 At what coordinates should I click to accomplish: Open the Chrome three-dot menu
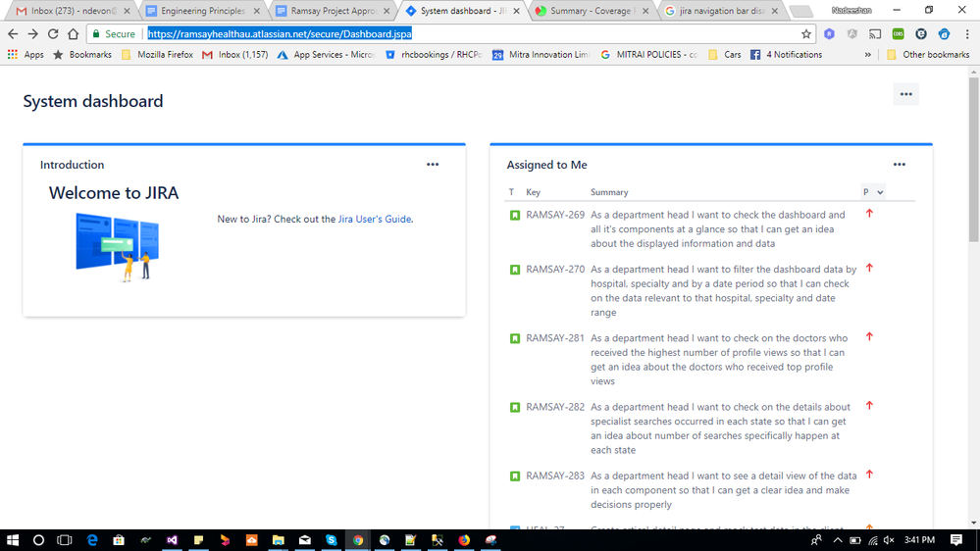pos(967,33)
